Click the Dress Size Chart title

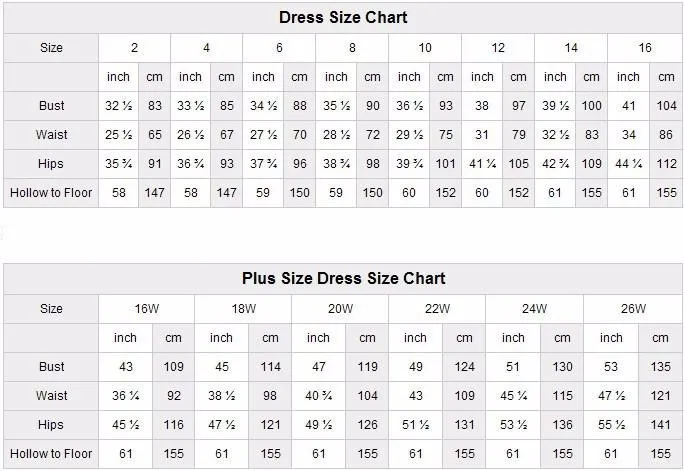point(342,18)
